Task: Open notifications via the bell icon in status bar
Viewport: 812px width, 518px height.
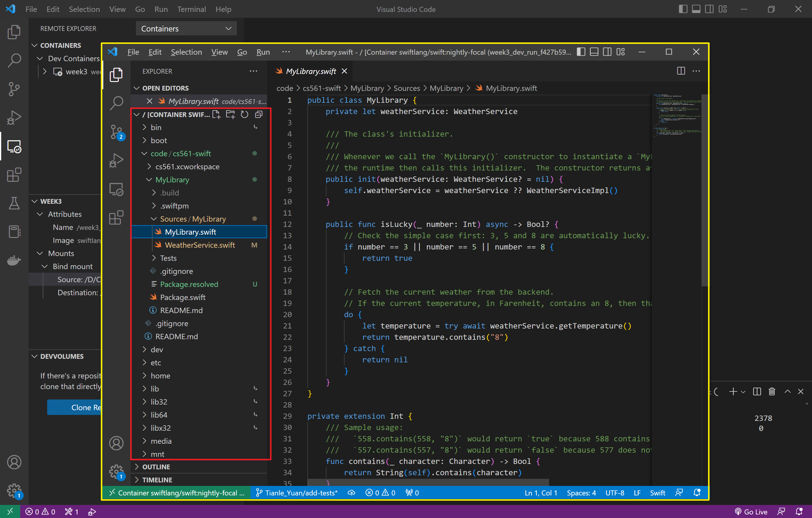Action: click(697, 493)
